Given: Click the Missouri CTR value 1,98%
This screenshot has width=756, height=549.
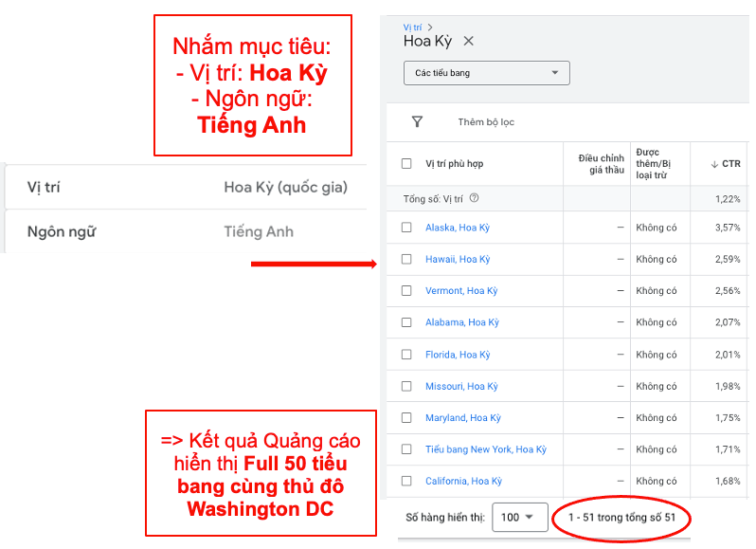Looking at the screenshot, I should point(728,386).
